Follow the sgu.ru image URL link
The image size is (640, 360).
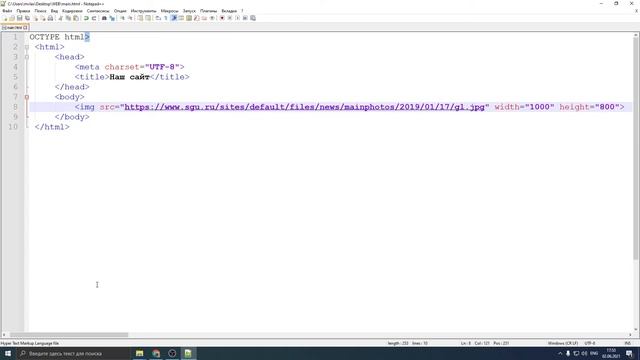pos(304,107)
